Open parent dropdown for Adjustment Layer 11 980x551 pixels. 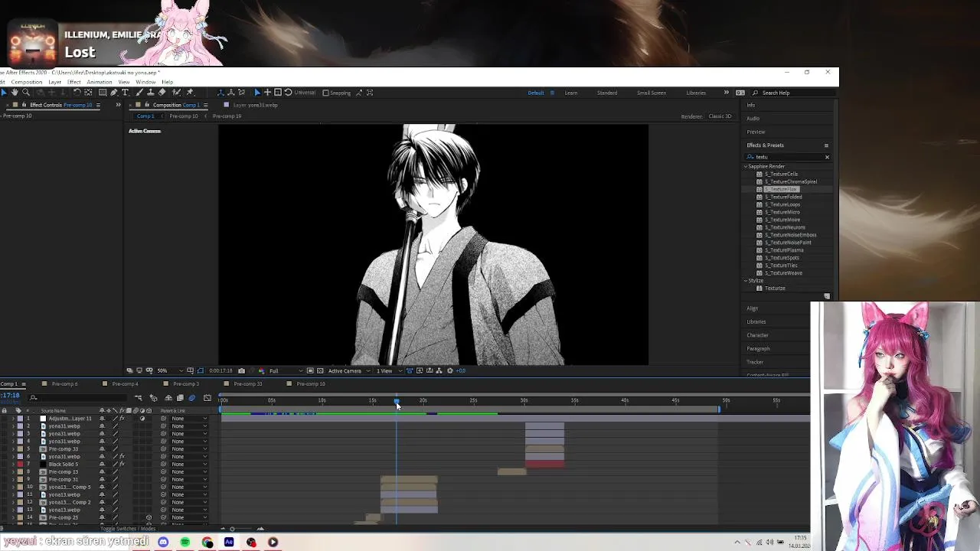coord(188,419)
